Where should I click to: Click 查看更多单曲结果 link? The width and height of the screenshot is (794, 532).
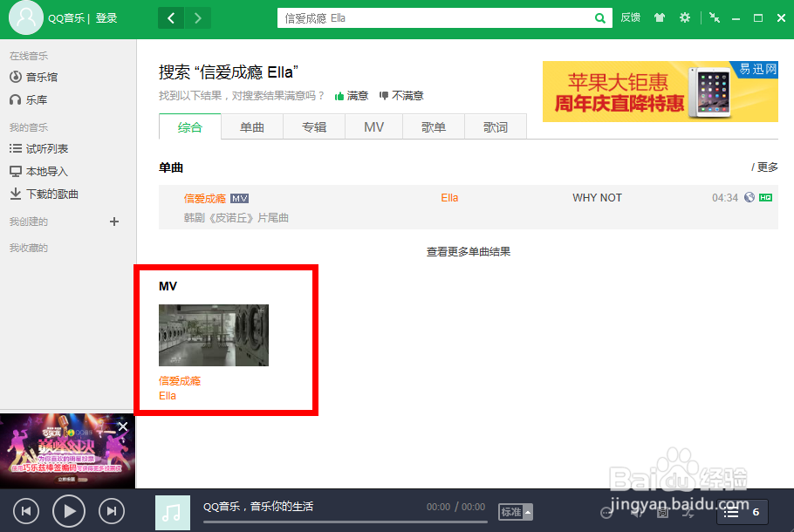(x=469, y=251)
